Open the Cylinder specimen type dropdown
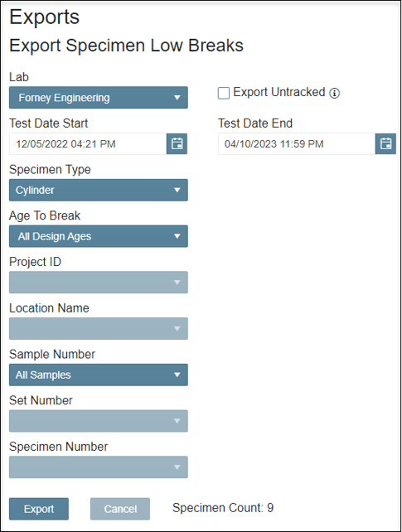Viewport: 402px width, 532px height. pyautogui.click(x=99, y=190)
